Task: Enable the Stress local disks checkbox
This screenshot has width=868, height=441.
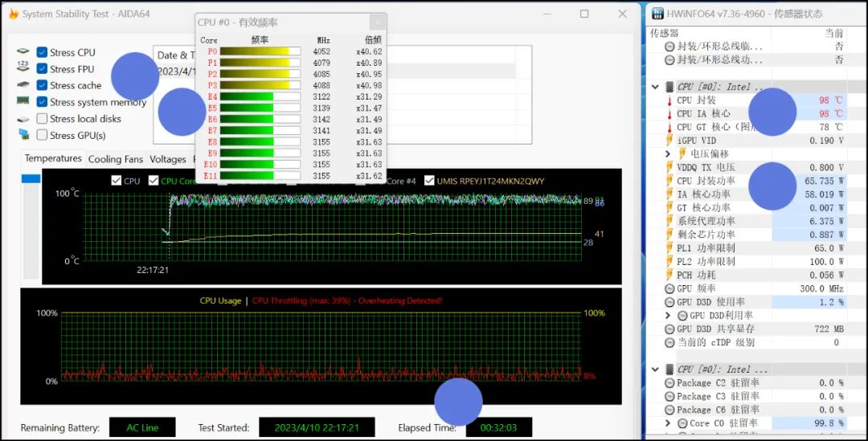Action: coord(42,119)
